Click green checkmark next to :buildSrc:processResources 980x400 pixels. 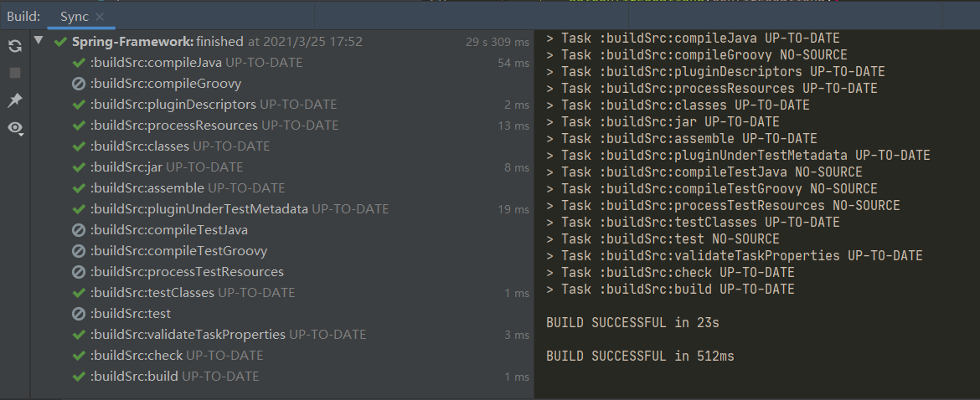point(79,126)
